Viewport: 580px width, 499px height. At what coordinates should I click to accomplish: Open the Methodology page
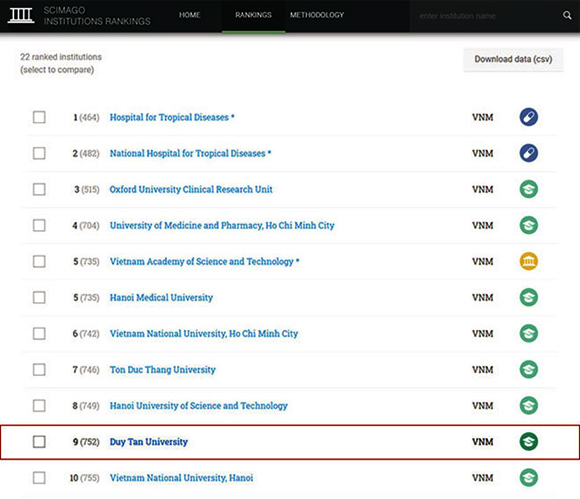coord(317,15)
